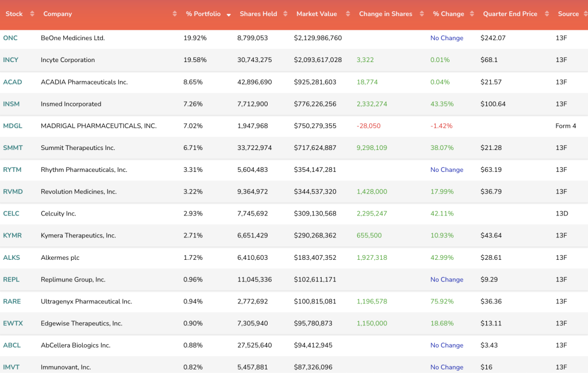Open MDGL ticker link

click(x=13, y=126)
